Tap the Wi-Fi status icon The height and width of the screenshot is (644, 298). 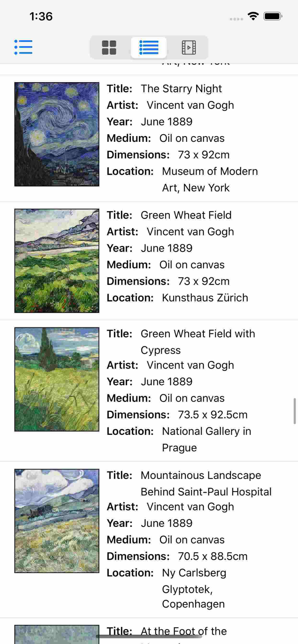tap(253, 17)
